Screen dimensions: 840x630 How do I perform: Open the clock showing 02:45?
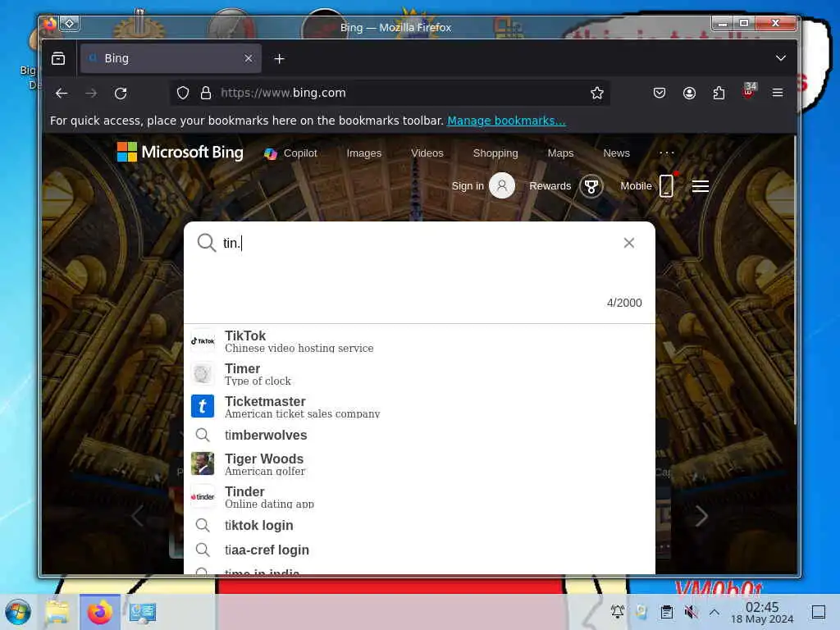point(762,612)
